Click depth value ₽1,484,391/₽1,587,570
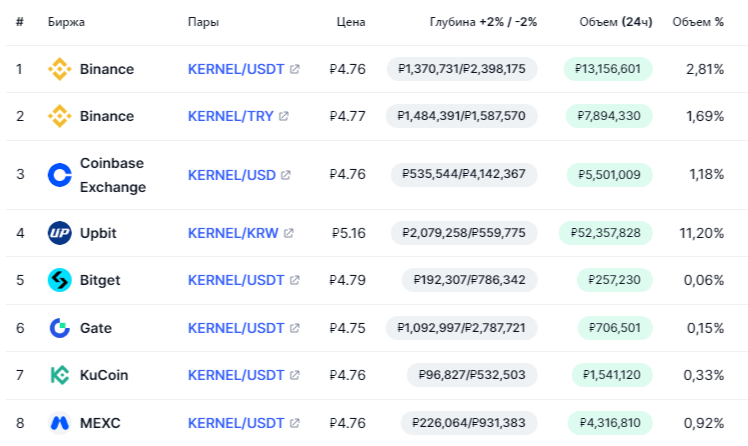The width and height of the screenshot is (748, 446). click(x=462, y=116)
